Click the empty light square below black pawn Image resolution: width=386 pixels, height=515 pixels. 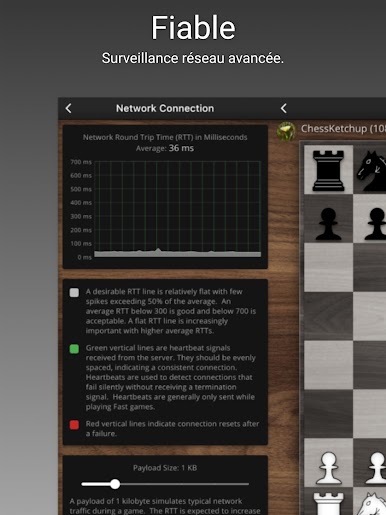[328, 267]
